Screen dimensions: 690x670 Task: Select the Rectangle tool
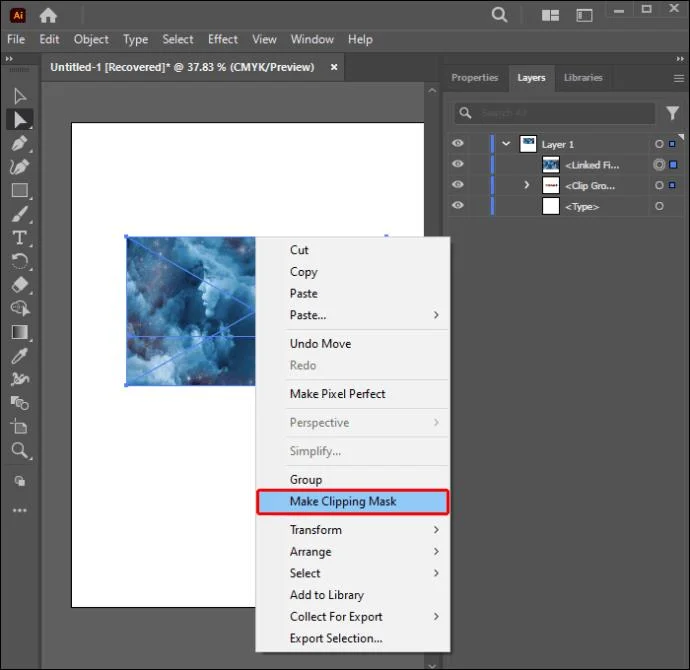tap(19, 190)
